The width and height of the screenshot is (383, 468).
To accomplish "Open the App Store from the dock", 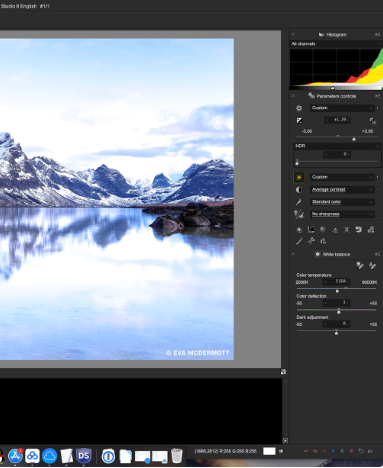I will click(x=15, y=456).
